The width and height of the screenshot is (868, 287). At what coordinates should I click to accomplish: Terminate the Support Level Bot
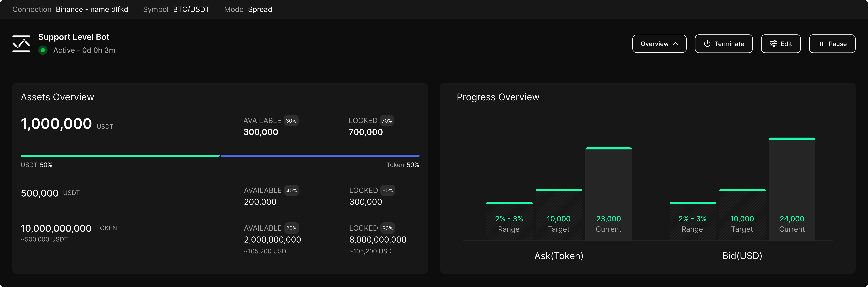tap(724, 43)
